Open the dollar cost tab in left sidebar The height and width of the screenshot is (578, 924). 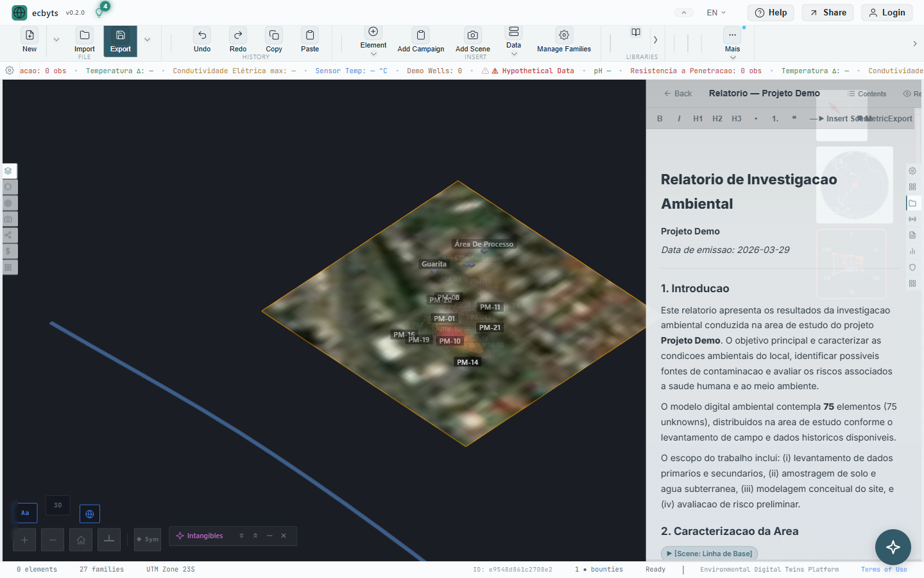pos(8,251)
